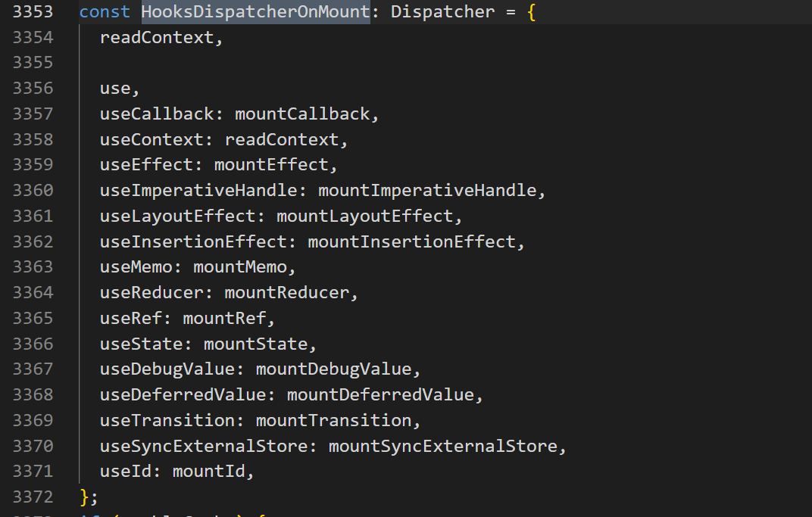Click the opening yellow curly brace
This screenshot has width=812, height=517.
point(531,12)
